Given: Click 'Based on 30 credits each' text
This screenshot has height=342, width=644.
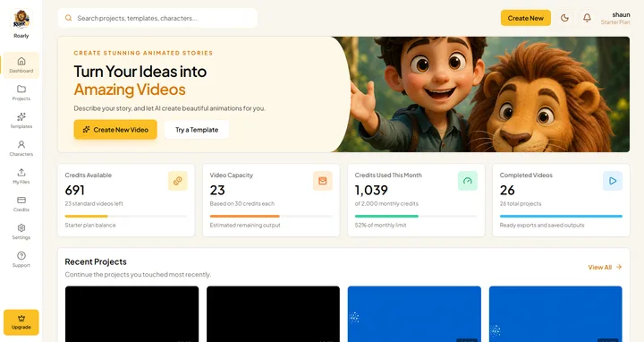Looking at the screenshot, I should pos(242,203).
